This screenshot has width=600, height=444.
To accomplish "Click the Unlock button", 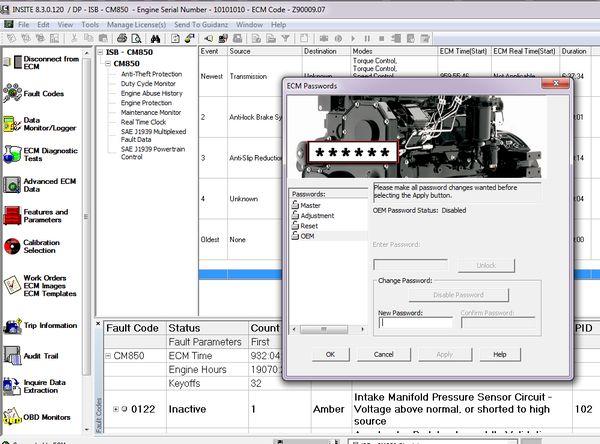I will tap(486, 265).
